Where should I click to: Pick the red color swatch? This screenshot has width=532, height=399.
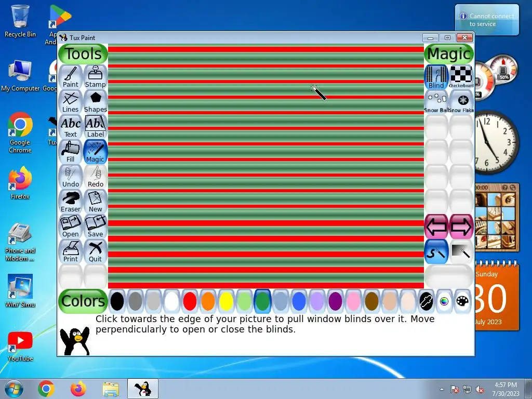click(190, 301)
